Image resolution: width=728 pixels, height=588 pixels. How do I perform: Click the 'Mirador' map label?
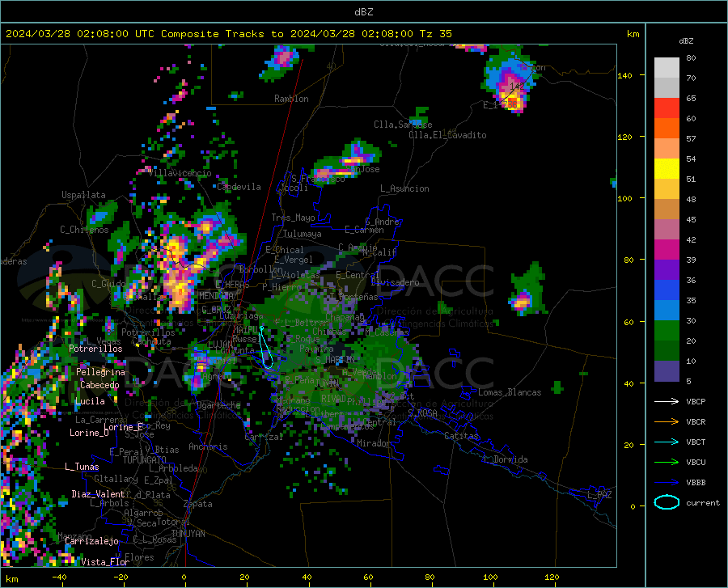point(374,443)
